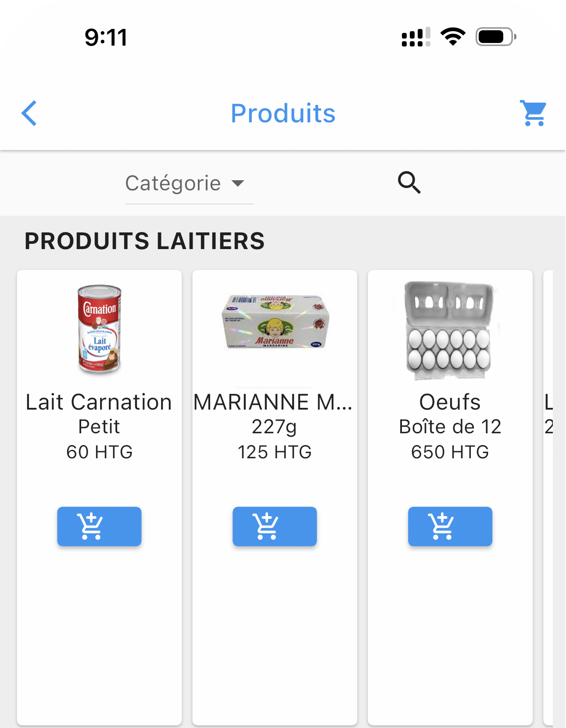Go back using the top chevron

tap(29, 114)
